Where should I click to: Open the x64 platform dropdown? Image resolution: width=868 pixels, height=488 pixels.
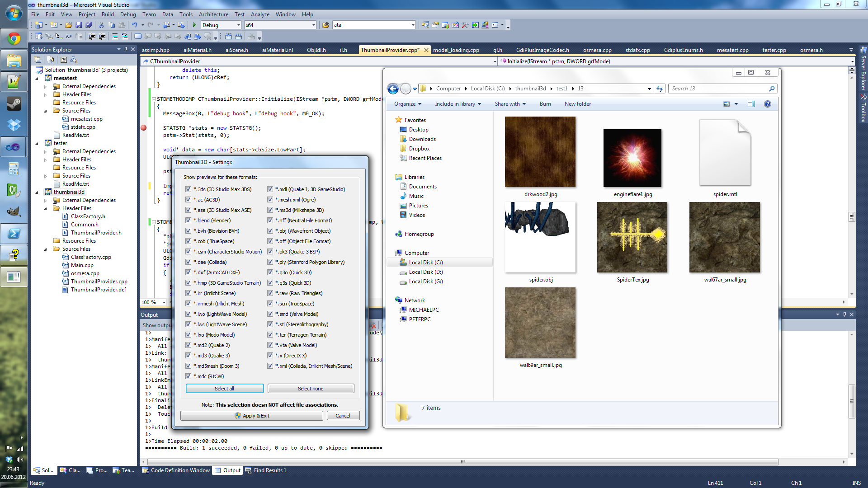(x=313, y=25)
